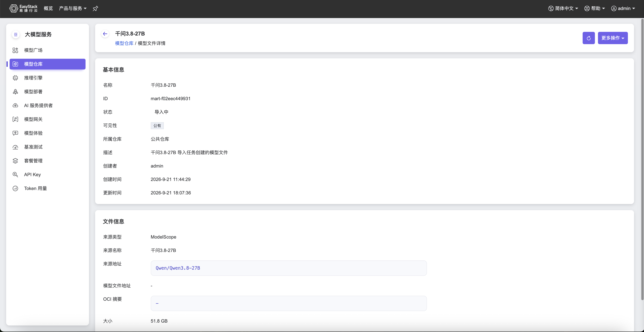
Task: Click the update time 2026-9-21 18:07:36
Action: coord(171,193)
